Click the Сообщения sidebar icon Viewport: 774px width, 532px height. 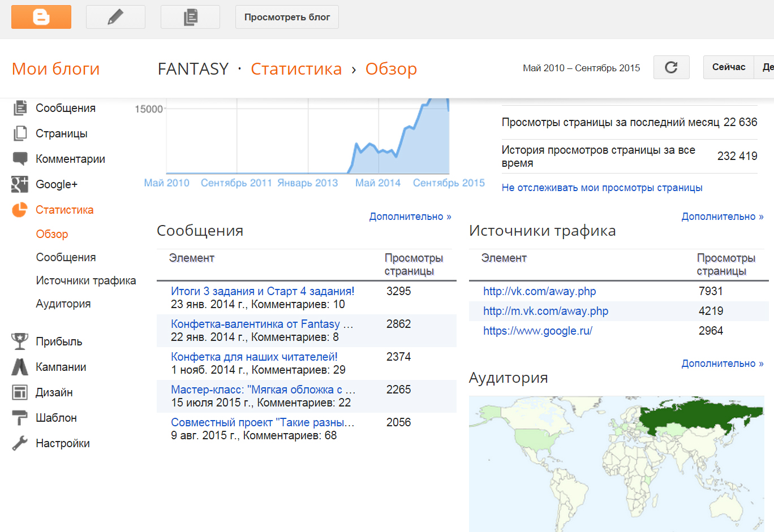pos(20,108)
